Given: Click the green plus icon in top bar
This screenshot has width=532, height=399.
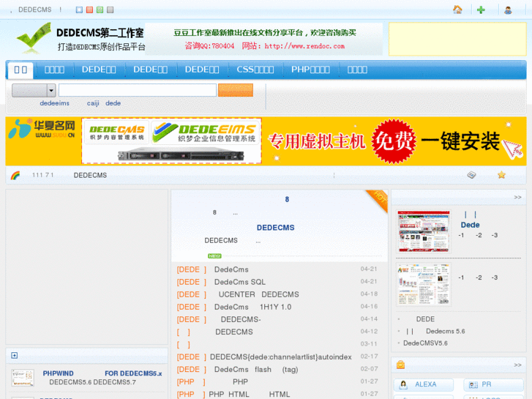Looking at the screenshot, I should coord(481,10).
